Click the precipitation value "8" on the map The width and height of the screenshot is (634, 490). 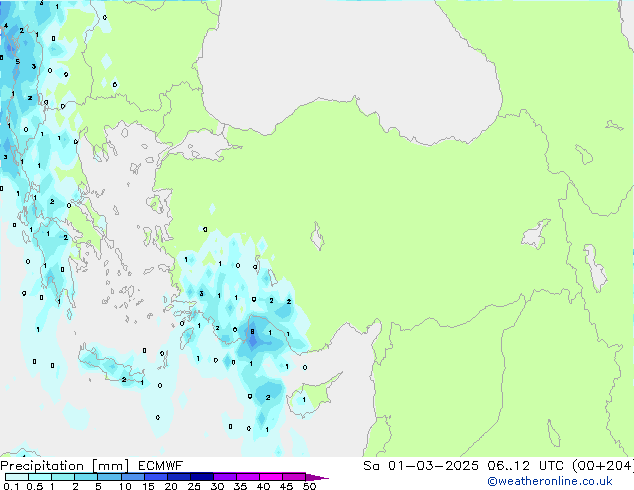[252, 332]
